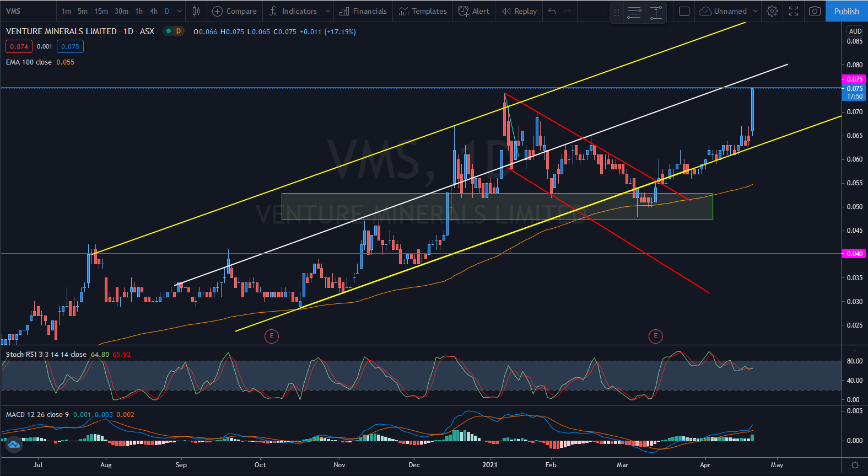Screen dimensions: 868x476
Task: Click the Publish button
Action: click(x=847, y=11)
